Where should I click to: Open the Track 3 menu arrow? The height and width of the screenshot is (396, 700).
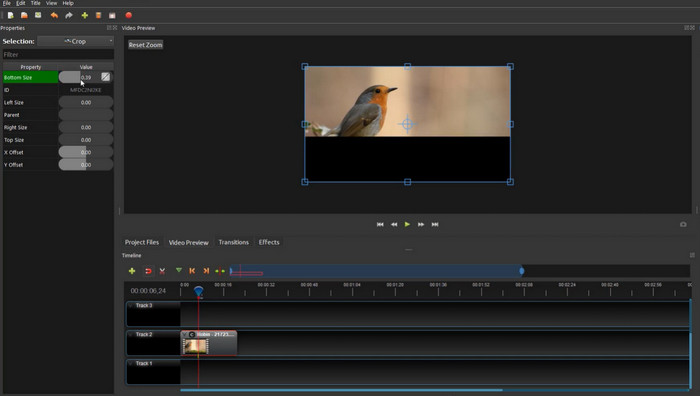130,306
